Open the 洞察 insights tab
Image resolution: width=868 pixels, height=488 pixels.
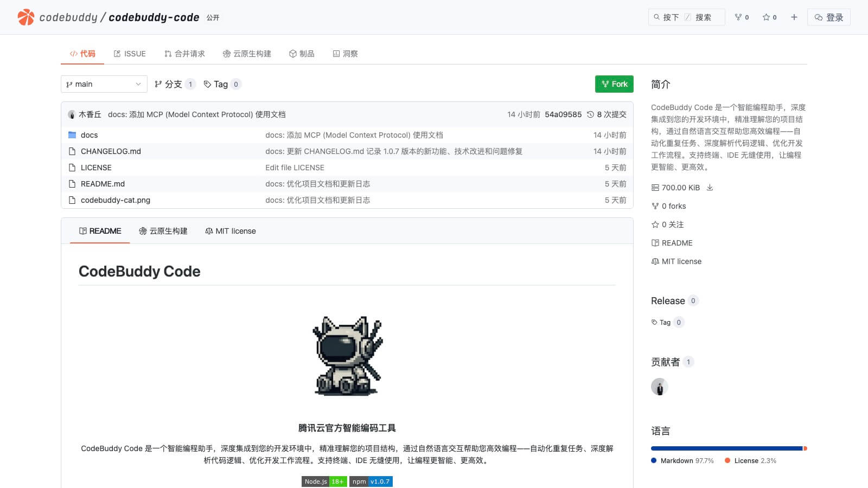pyautogui.click(x=345, y=54)
